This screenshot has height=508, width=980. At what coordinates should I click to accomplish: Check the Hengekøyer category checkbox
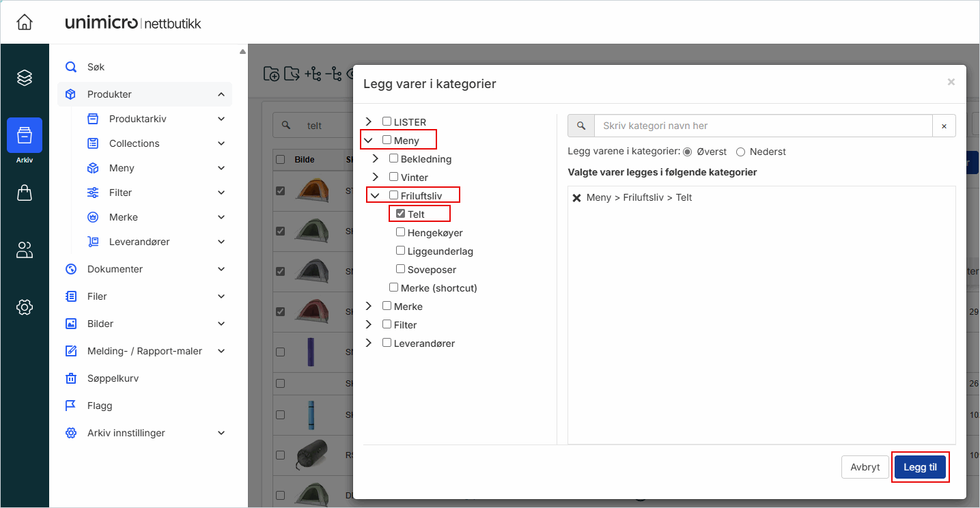(400, 231)
